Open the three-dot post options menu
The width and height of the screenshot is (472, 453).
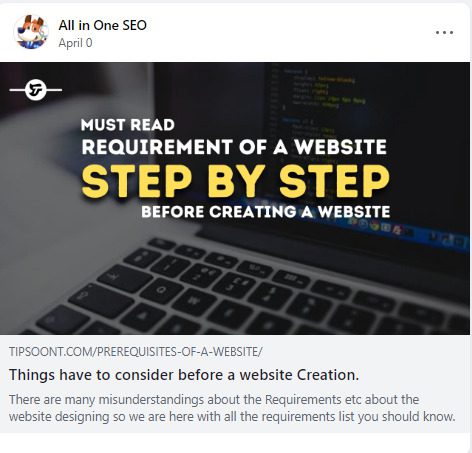click(444, 32)
